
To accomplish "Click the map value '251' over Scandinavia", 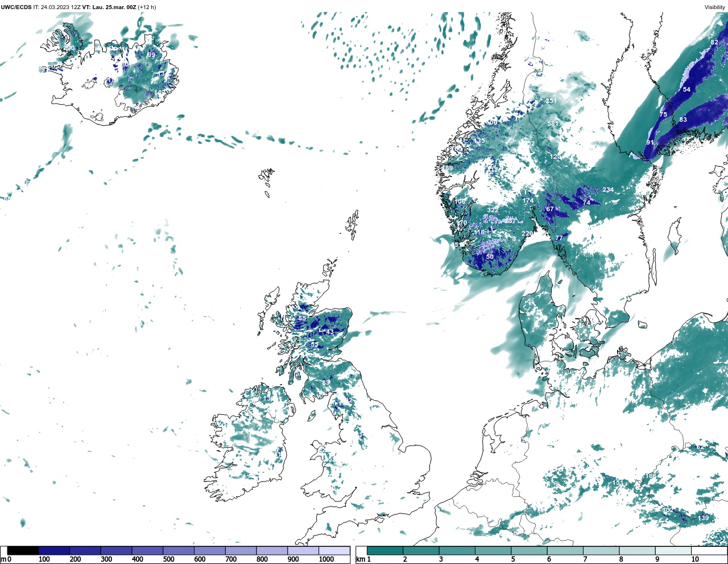I will point(551,101).
